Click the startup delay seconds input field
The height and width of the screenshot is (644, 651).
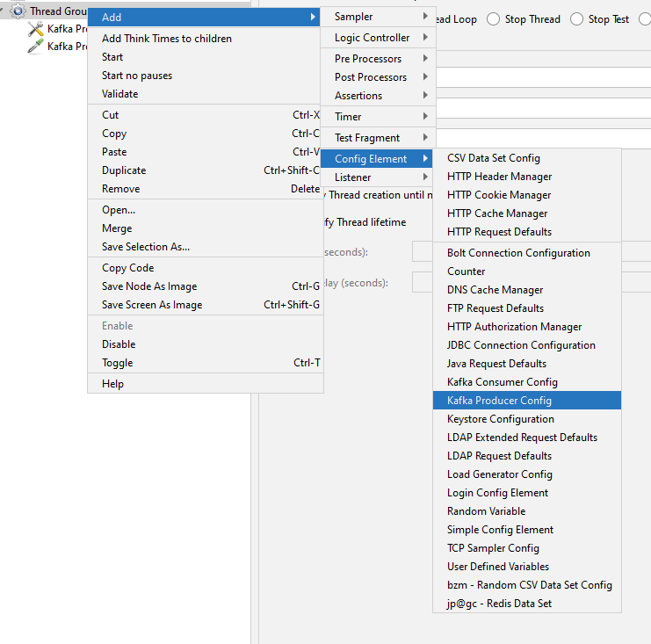pos(532,283)
